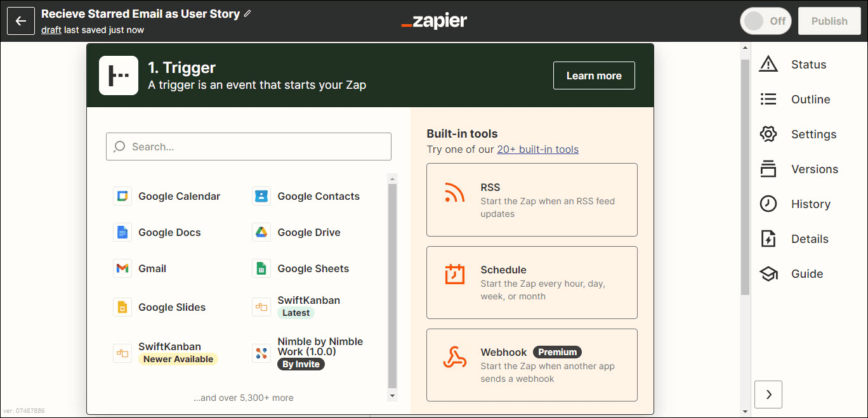This screenshot has height=418, width=868.
Task: Open the Versions stack icon
Action: pyautogui.click(x=768, y=169)
